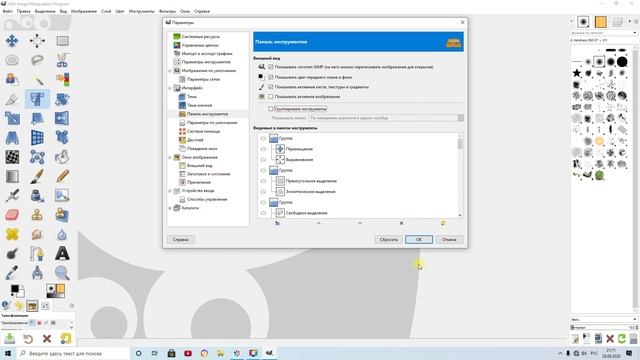Screen dimensions: 640x360
Task: Select the Clone stamp tool
Action: click(37, 215)
